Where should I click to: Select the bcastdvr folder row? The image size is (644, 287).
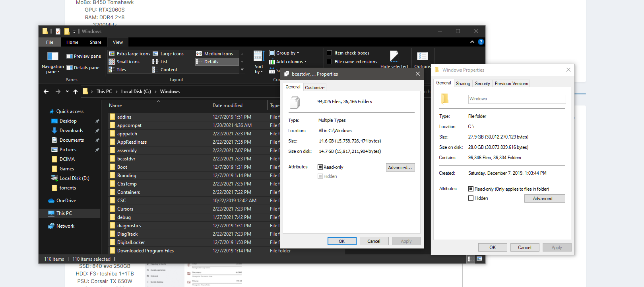tap(194, 159)
